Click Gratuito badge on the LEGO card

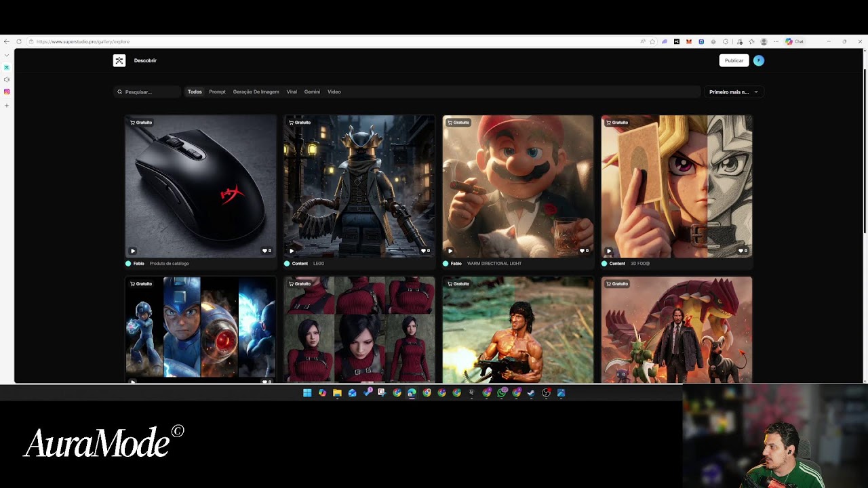(300, 123)
